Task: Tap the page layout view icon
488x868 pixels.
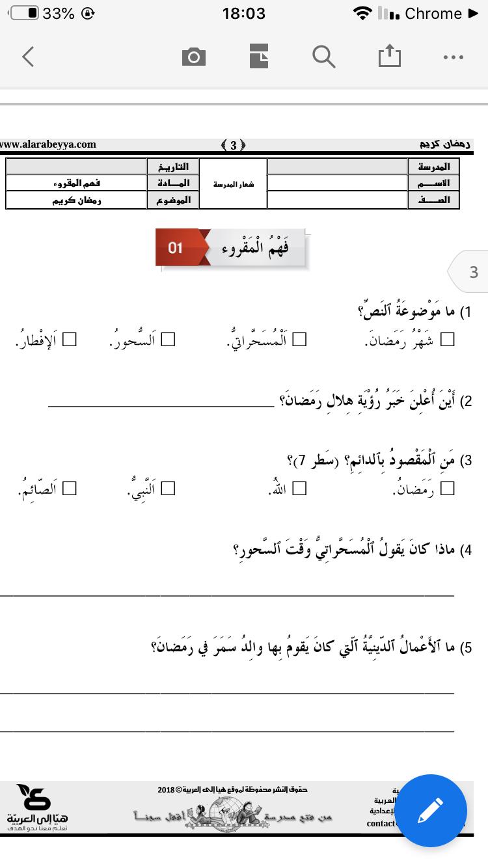Action: pyautogui.click(x=259, y=57)
